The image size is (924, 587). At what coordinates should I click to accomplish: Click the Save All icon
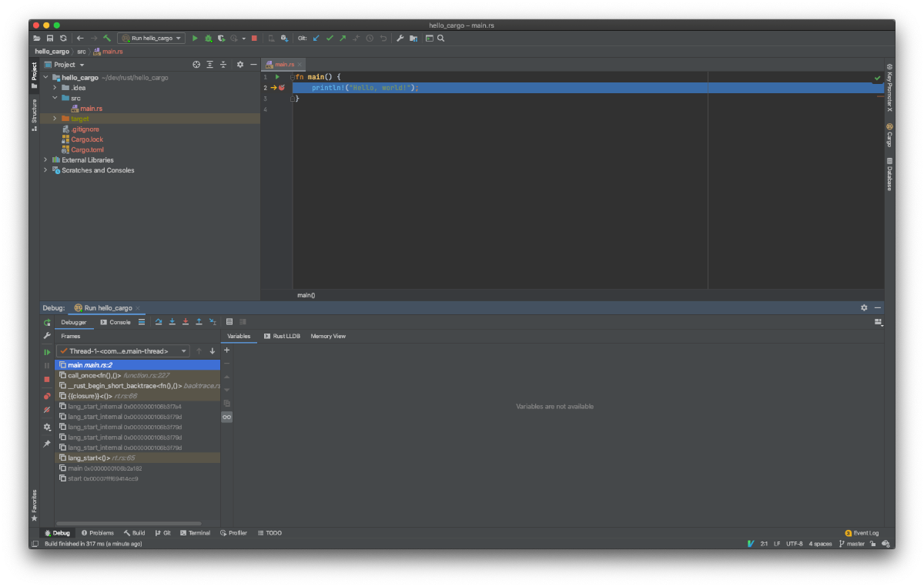point(50,38)
